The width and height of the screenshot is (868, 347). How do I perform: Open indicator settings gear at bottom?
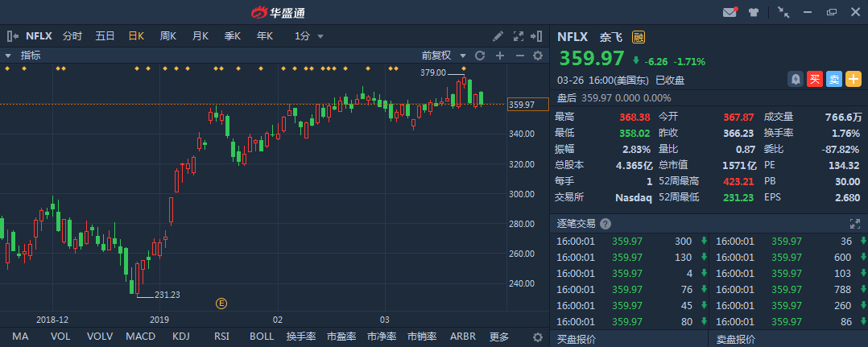tap(538, 337)
